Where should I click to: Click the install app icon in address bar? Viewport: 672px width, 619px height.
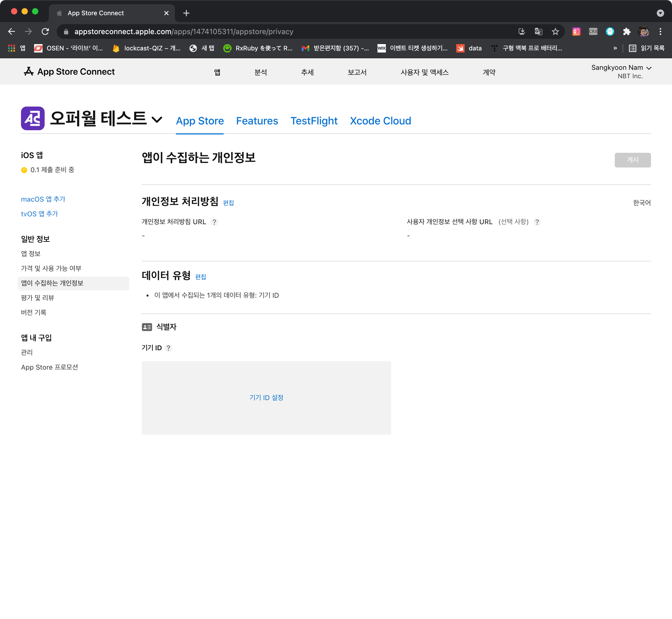point(521,32)
